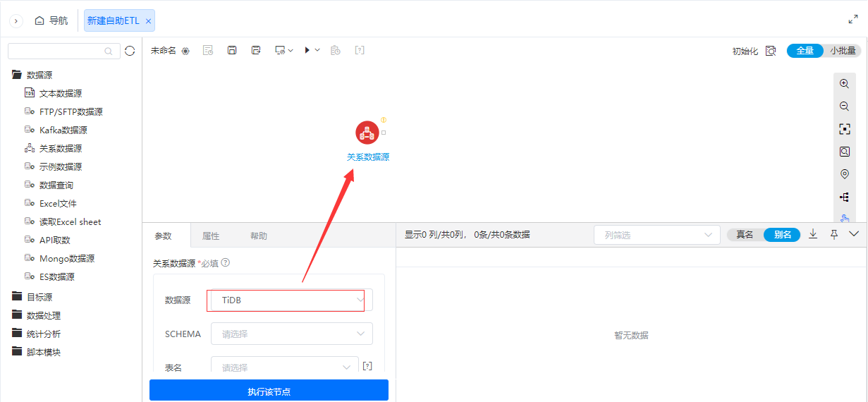Close the 新建自助ETL tab
The width and height of the screenshot is (868, 402).
[148, 21]
